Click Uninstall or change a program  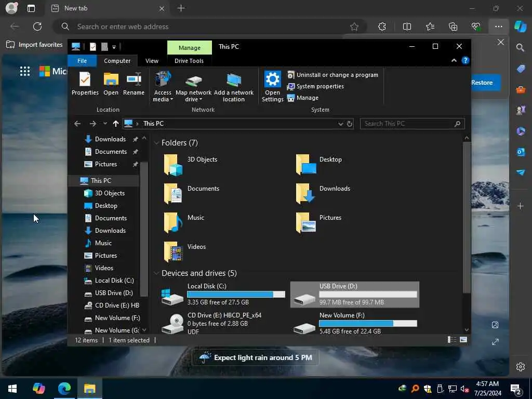(332, 75)
